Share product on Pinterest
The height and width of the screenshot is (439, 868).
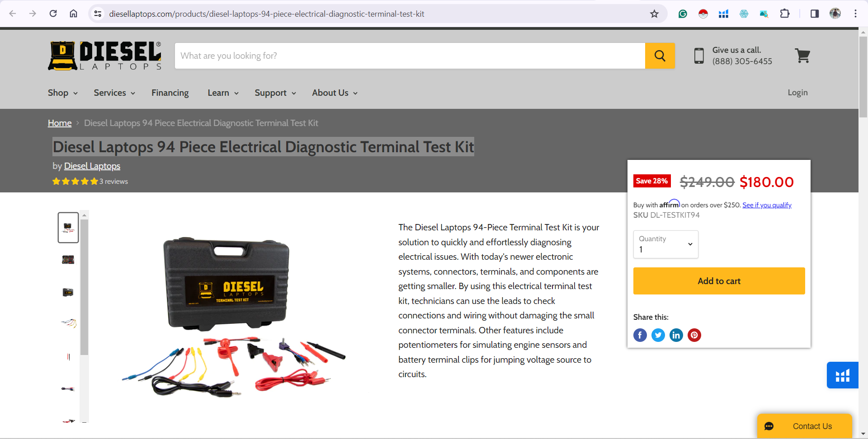click(694, 335)
